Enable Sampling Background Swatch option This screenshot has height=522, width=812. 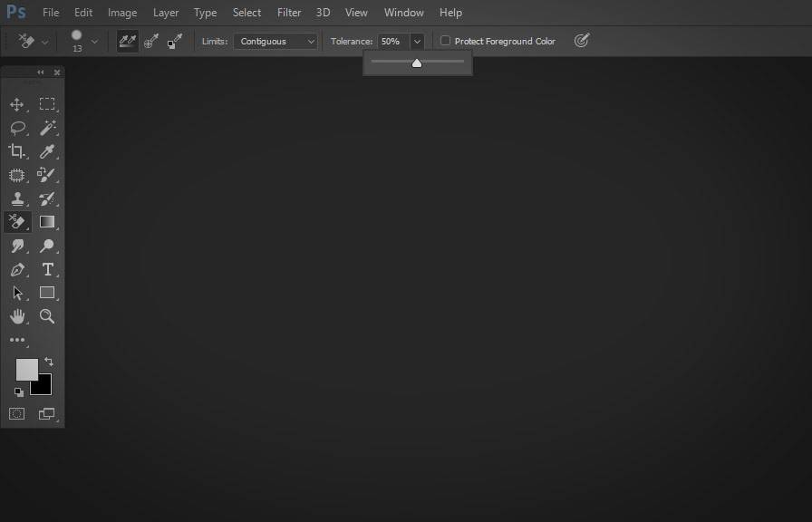pyautogui.click(x=175, y=41)
